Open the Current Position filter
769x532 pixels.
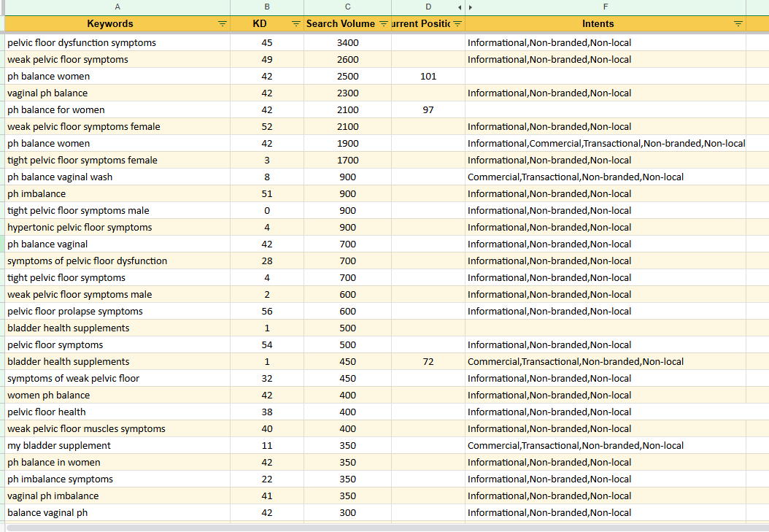pyautogui.click(x=457, y=23)
